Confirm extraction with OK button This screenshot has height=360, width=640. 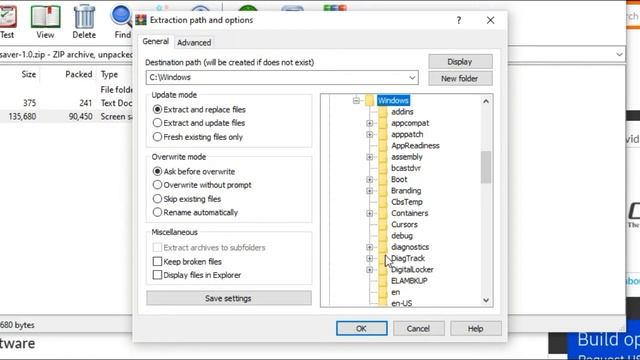point(362,329)
